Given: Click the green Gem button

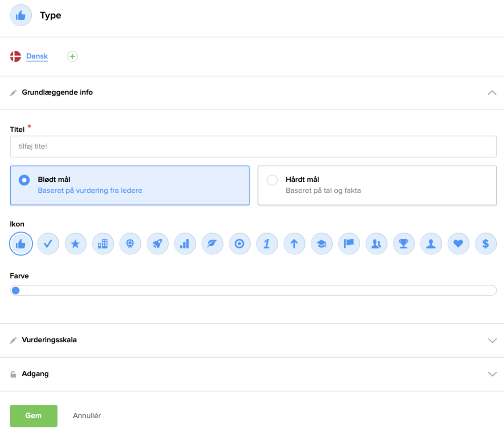Looking at the screenshot, I should 34,416.
